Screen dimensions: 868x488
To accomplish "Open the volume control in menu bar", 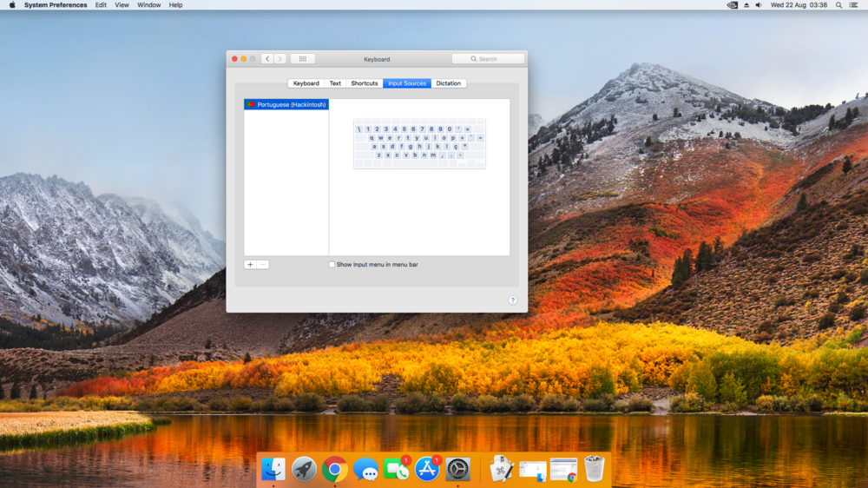I will pos(758,5).
